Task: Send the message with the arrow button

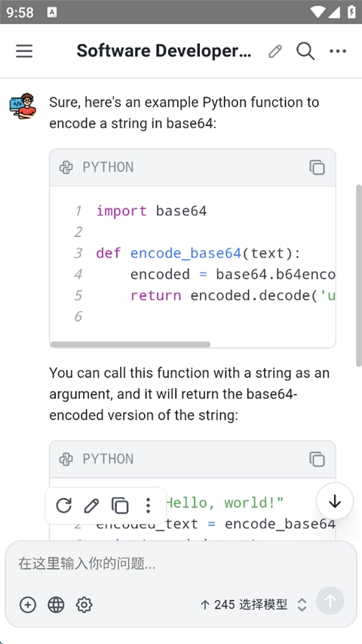Action: pyautogui.click(x=330, y=601)
